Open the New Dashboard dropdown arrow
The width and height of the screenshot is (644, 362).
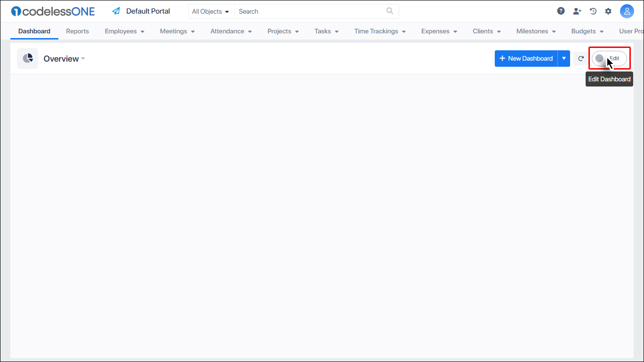pyautogui.click(x=564, y=58)
